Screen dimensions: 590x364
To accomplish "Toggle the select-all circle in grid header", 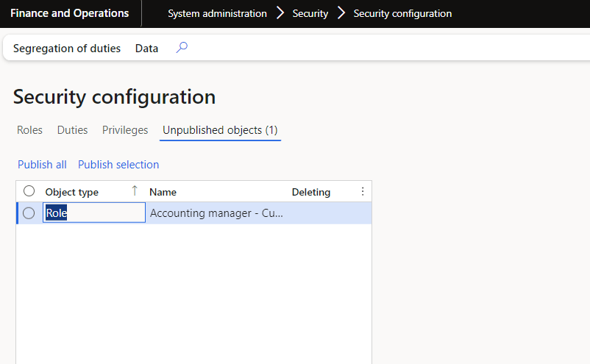I will [x=29, y=191].
